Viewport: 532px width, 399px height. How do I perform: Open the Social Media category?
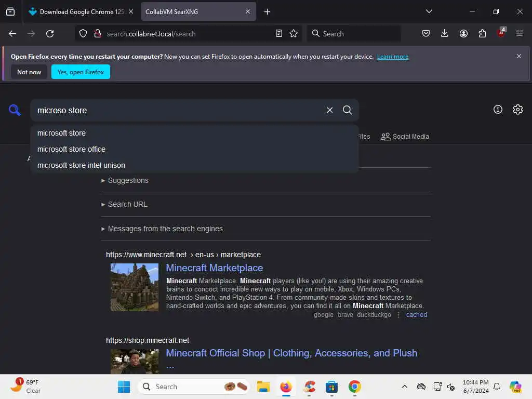click(405, 137)
